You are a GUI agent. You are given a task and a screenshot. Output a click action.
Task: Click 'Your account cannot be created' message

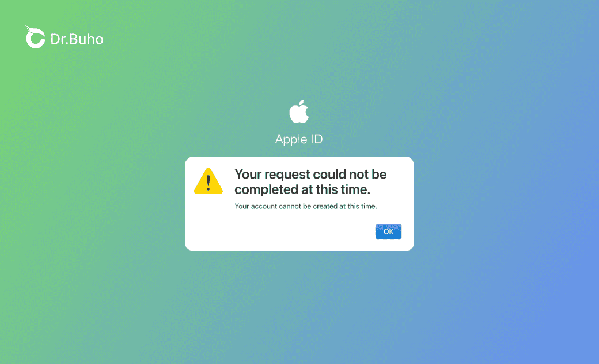[x=306, y=206]
